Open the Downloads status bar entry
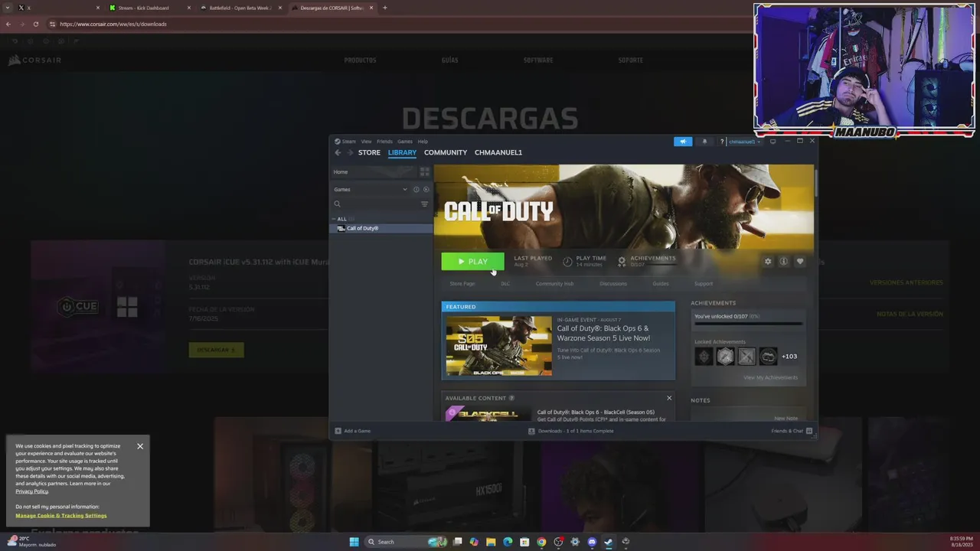 tap(571, 431)
